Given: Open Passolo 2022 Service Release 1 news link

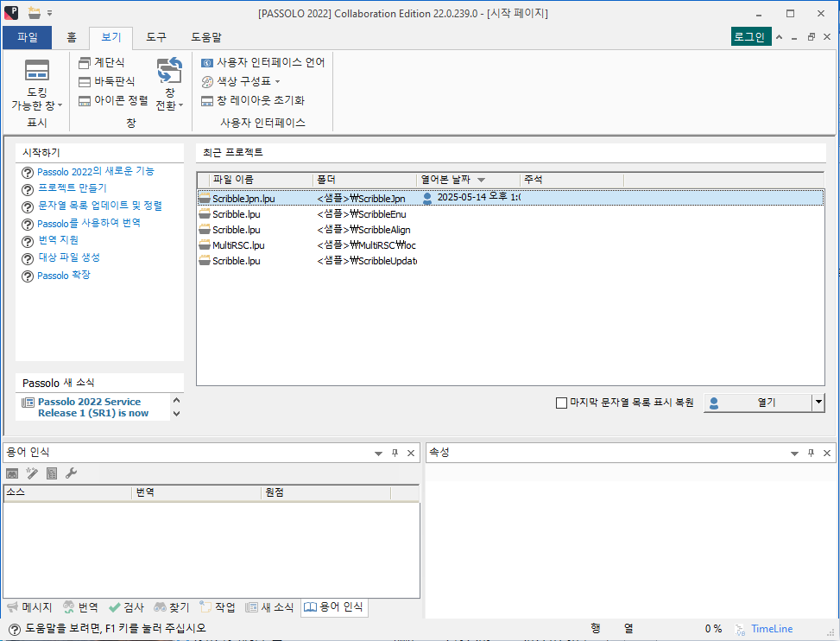Looking at the screenshot, I should (93, 408).
